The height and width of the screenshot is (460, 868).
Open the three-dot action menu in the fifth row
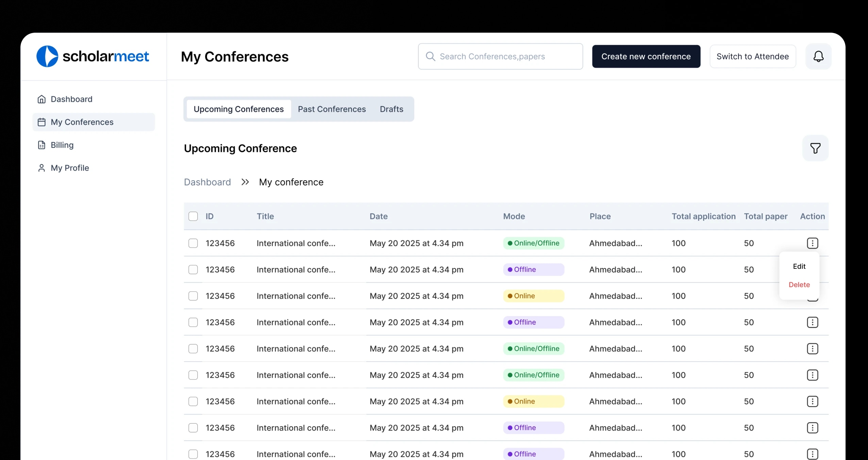(x=812, y=349)
